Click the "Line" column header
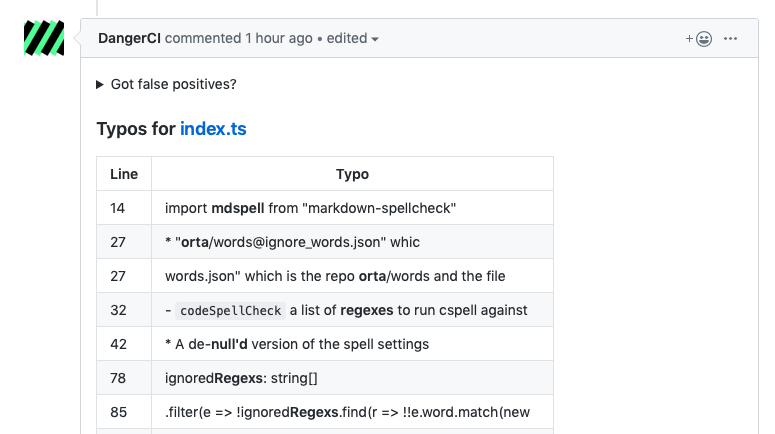The height and width of the screenshot is (434, 775). click(124, 174)
